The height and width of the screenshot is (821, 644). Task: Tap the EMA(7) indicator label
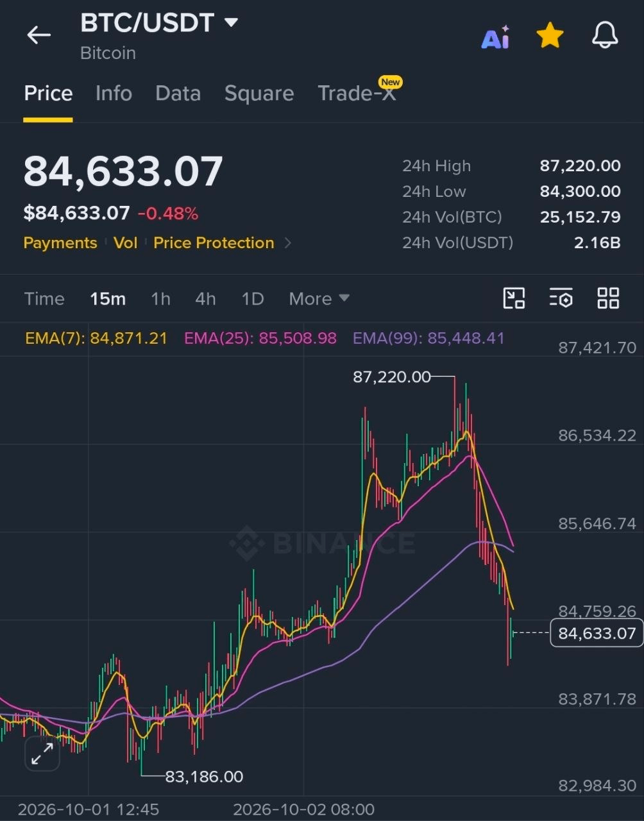96,338
